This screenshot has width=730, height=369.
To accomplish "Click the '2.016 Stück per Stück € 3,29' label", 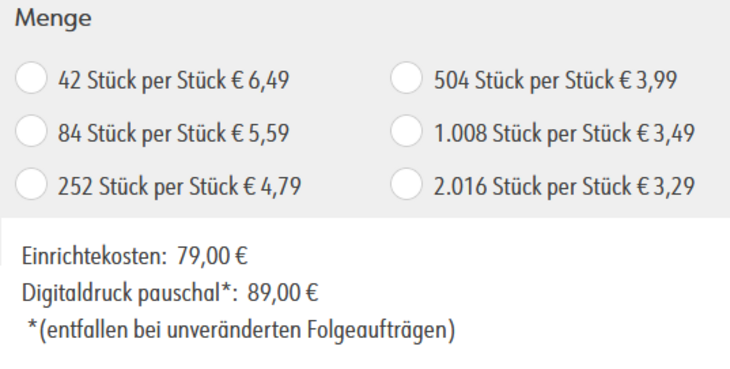I will (x=564, y=187).
